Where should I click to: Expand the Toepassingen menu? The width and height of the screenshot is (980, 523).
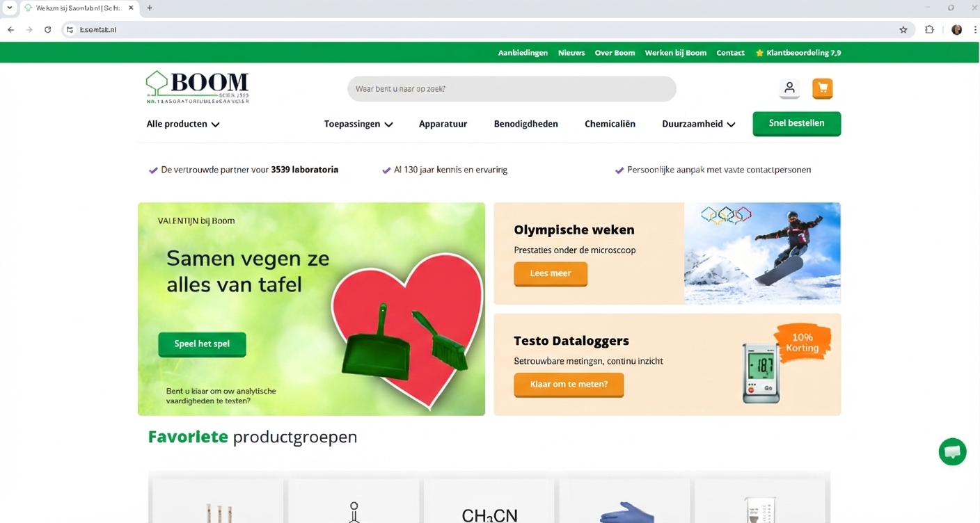click(358, 124)
